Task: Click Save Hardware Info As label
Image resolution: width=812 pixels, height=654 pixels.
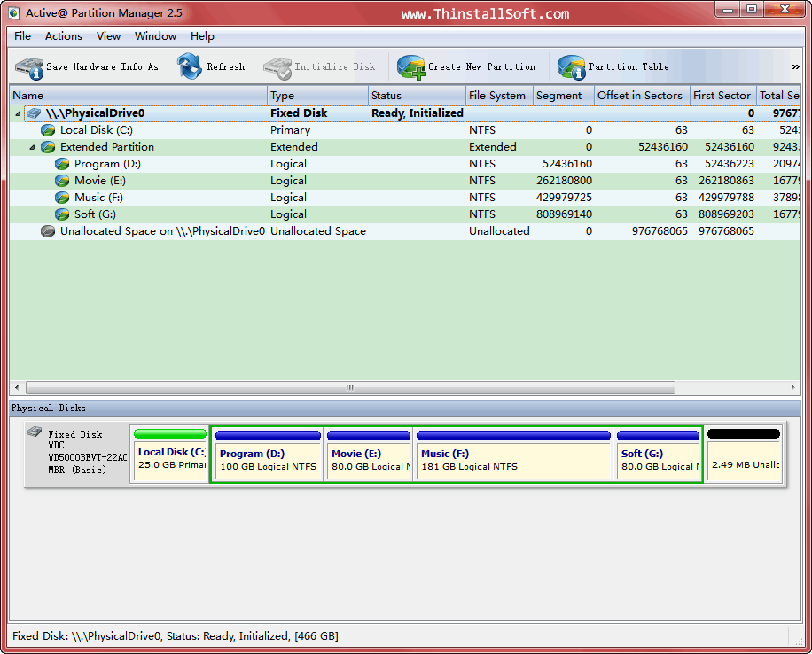Action: pos(102,66)
